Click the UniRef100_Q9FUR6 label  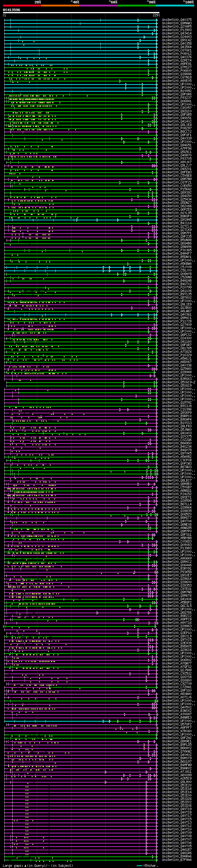click(177, 94)
